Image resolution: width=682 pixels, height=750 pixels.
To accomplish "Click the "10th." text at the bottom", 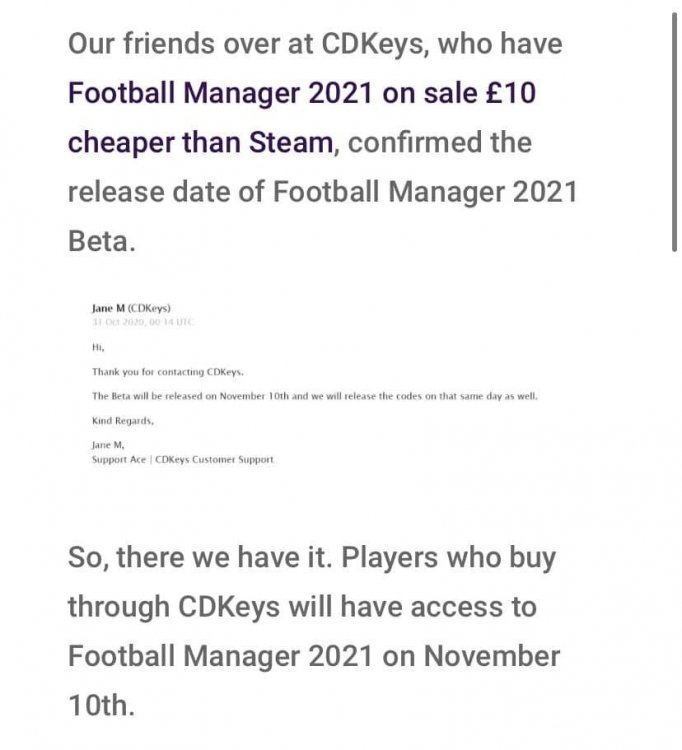I will click(101, 706).
